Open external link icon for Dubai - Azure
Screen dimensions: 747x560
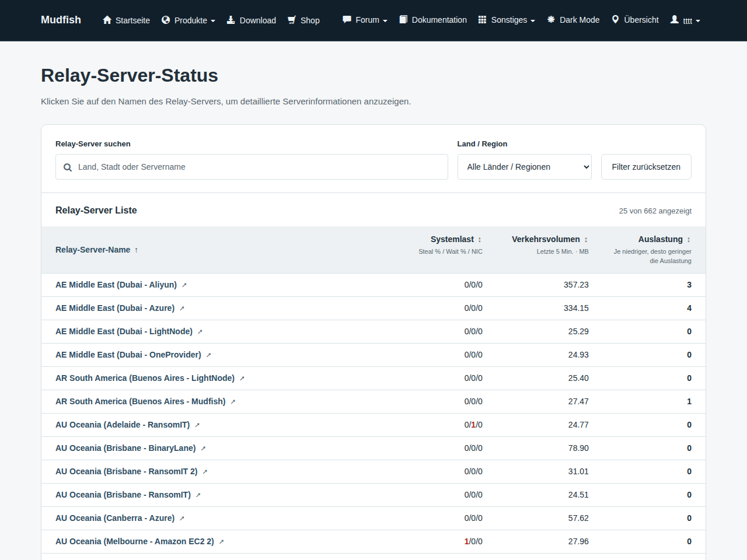[x=182, y=309]
